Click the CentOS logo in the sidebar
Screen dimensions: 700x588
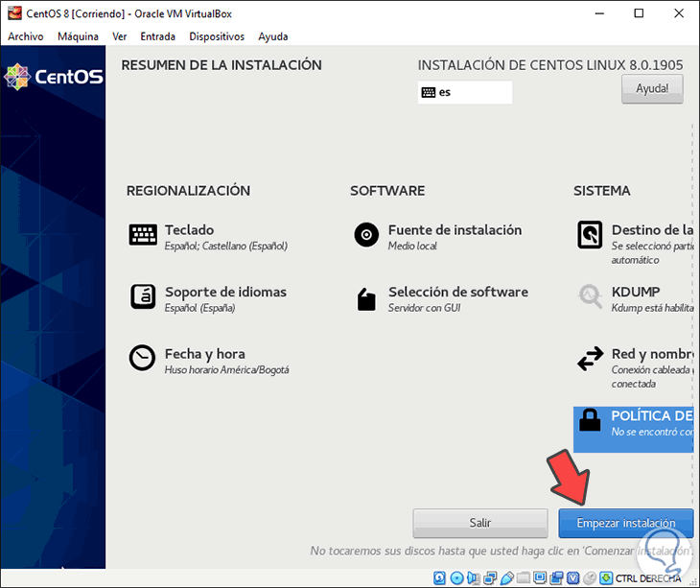tap(53, 77)
